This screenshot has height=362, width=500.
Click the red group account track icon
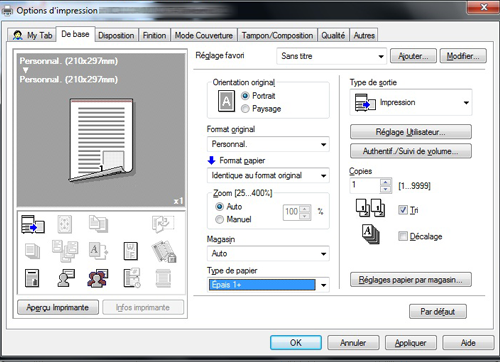click(x=98, y=278)
